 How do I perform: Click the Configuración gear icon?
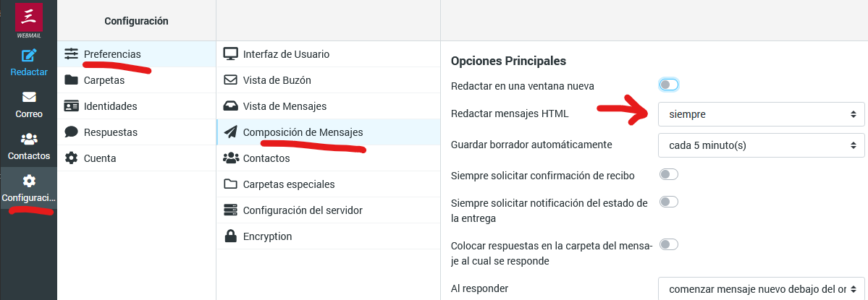(29, 181)
